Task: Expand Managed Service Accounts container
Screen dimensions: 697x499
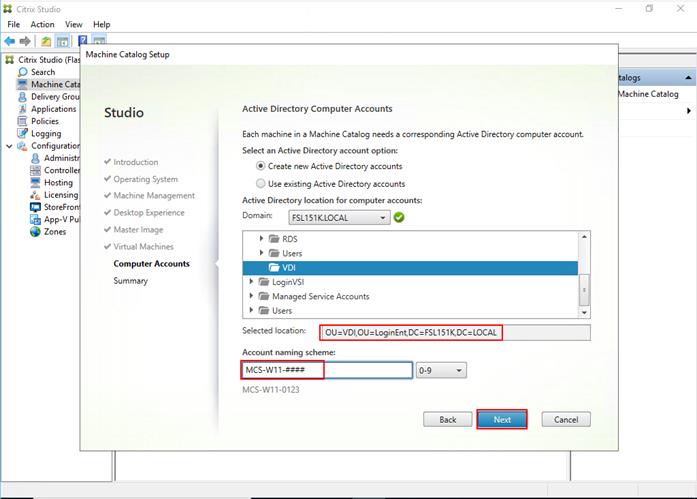Action: [x=252, y=296]
